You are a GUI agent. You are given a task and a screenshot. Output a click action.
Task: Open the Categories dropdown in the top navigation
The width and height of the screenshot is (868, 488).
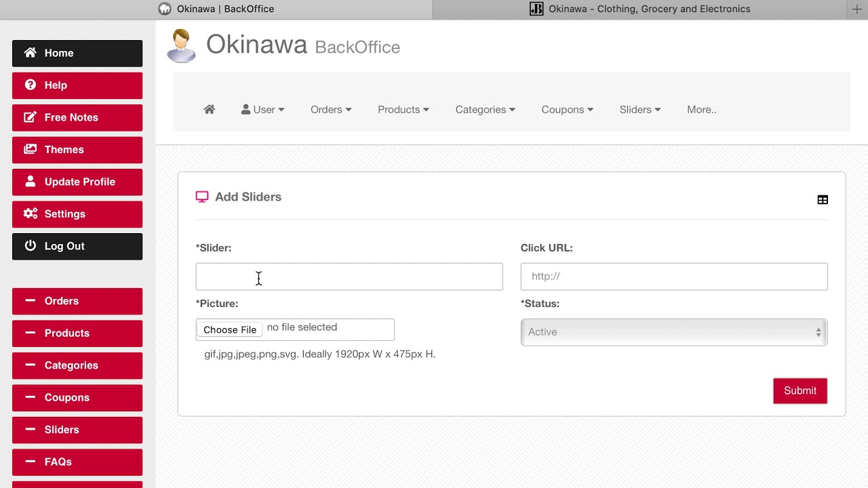[486, 110]
